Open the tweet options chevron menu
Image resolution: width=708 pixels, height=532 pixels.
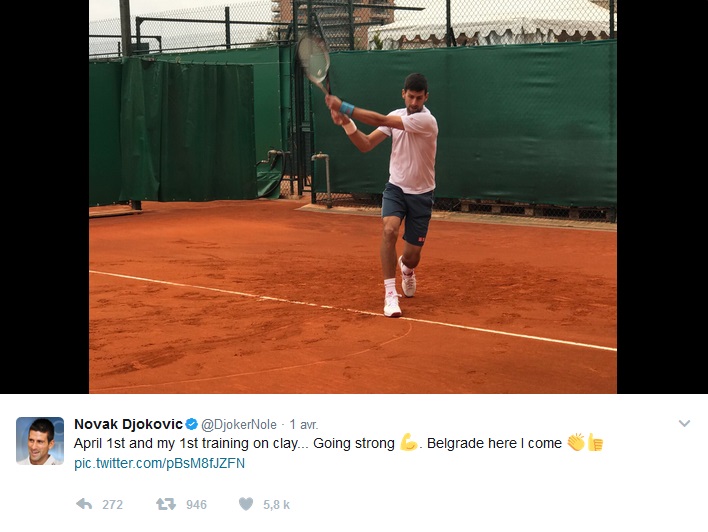pos(684,423)
